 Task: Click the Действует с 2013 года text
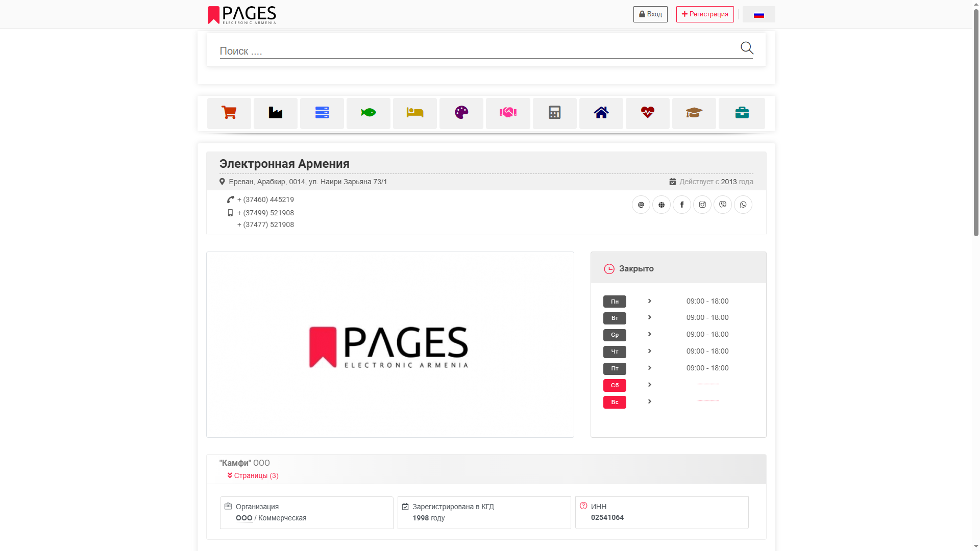tap(716, 182)
